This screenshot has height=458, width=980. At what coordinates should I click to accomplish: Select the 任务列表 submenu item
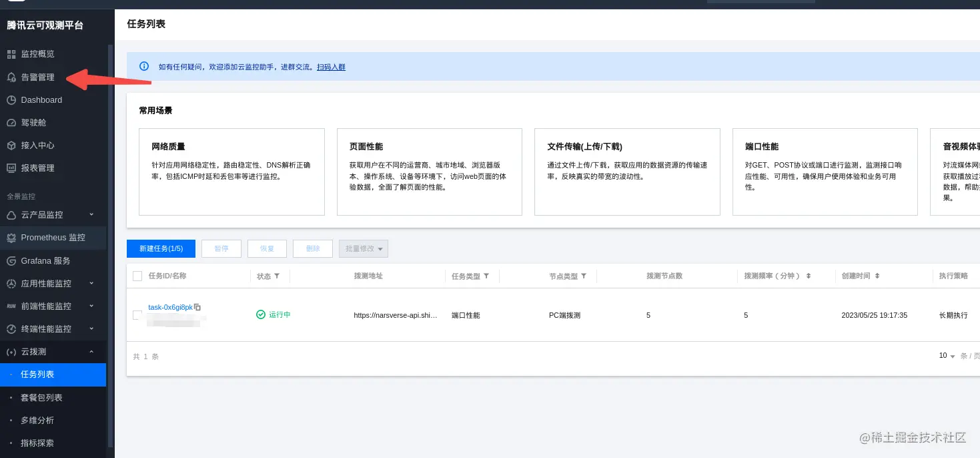point(53,375)
